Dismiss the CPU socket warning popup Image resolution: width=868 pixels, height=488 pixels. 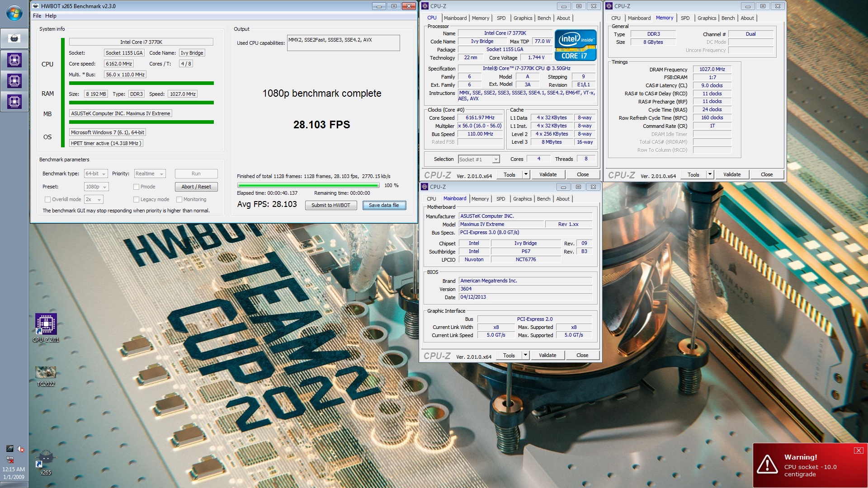click(x=858, y=450)
